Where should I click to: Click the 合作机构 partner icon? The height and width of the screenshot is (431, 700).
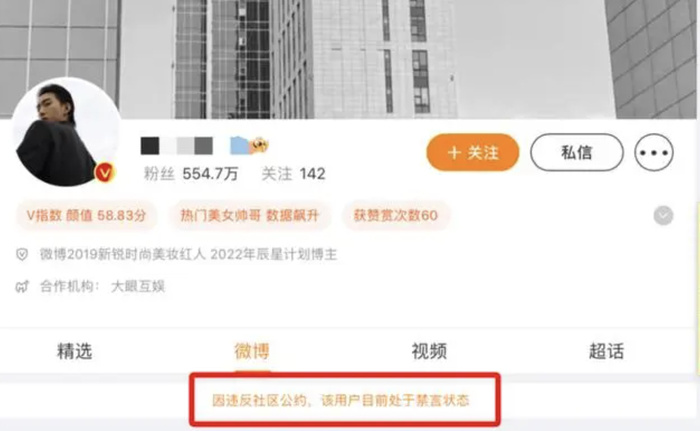tap(22, 286)
